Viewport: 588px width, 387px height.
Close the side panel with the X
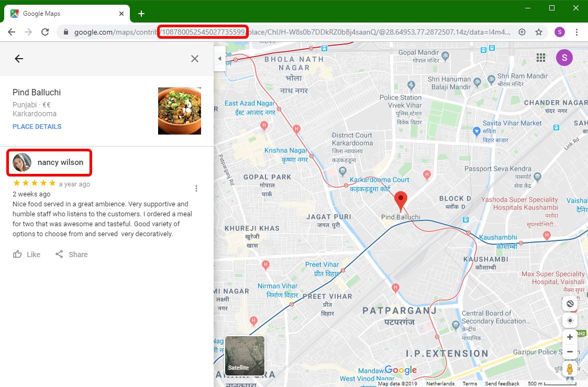(195, 59)
